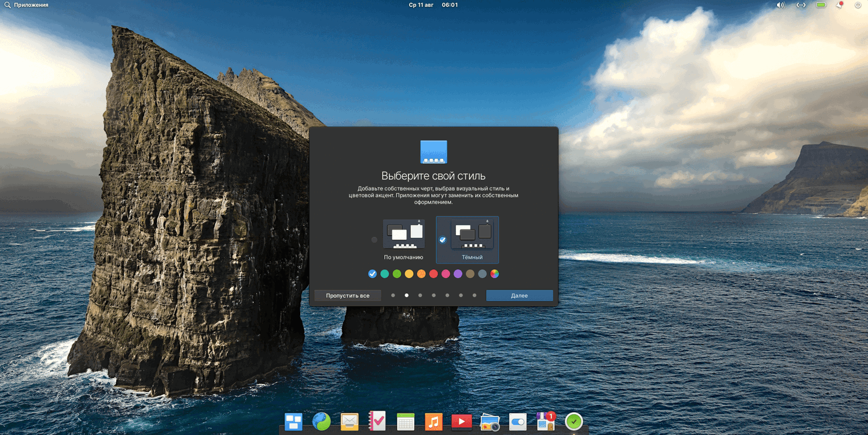Choose the yellow accent color
The image size is (868, 435).
(409, 274)
